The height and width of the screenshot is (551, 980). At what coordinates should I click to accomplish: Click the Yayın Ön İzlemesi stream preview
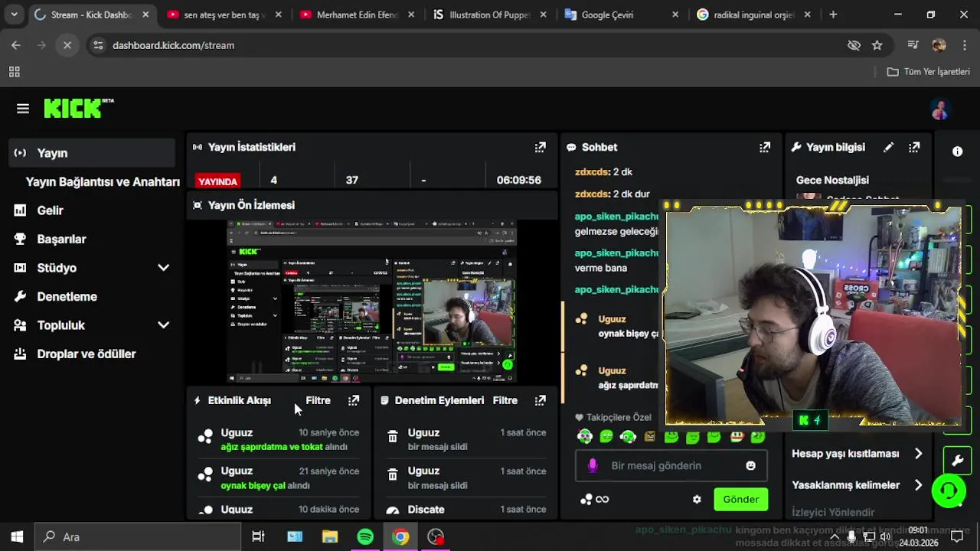372,301
